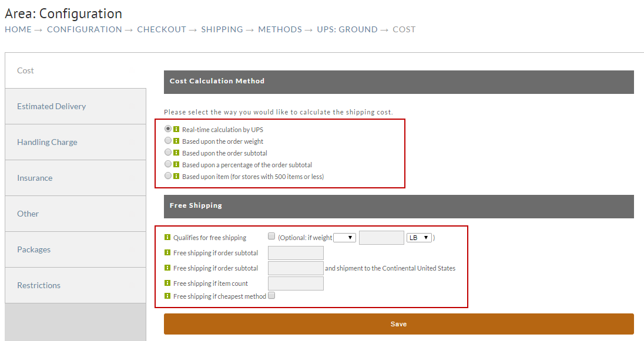Click info icon beside Free shipping if cheapest method
Screen dimensions: 644x341
pos(167,295)
